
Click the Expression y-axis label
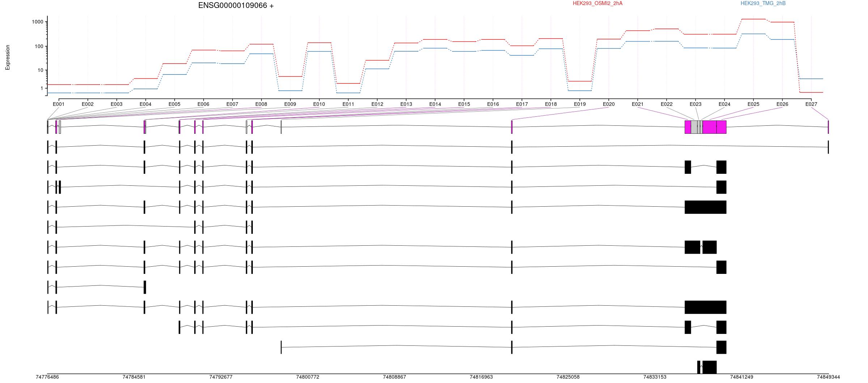[x=8, y=57]
